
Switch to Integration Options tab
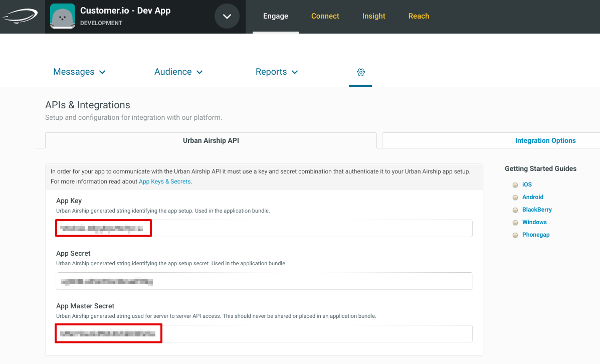click(545, 140)
